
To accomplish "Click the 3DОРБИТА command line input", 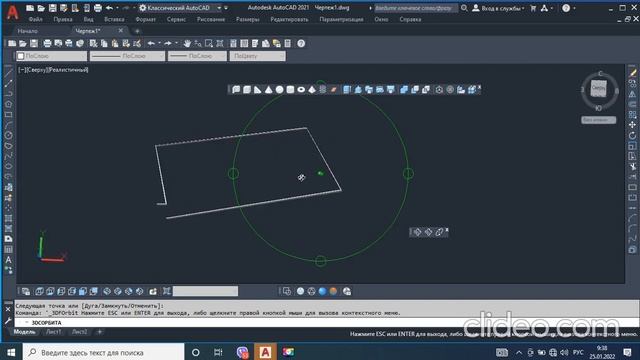I will 327,322.
